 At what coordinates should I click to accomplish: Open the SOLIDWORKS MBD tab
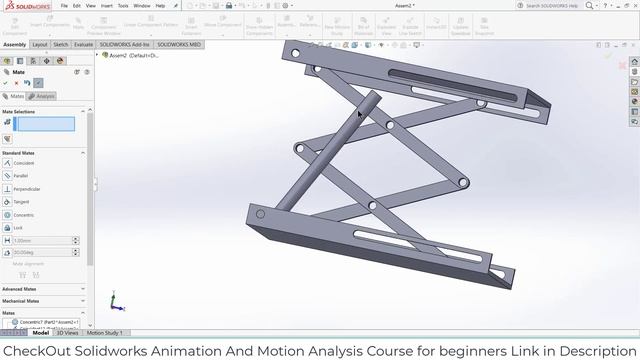tap(179, 44)
